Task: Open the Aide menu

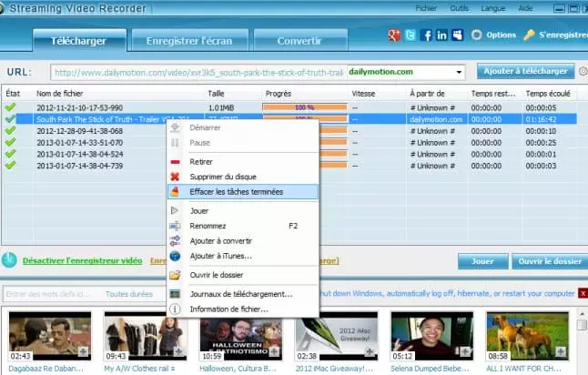Action: tap(525, 8)
